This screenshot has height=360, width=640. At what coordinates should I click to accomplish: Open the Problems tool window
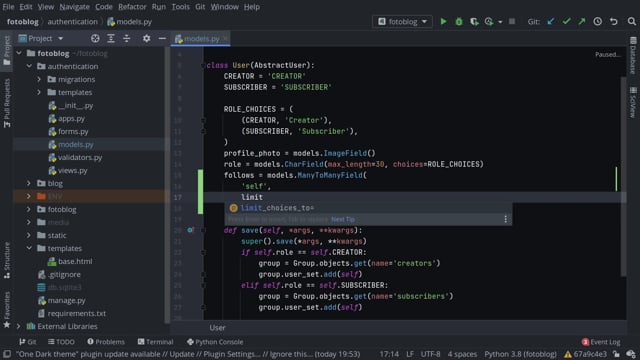tap(106, 342)
